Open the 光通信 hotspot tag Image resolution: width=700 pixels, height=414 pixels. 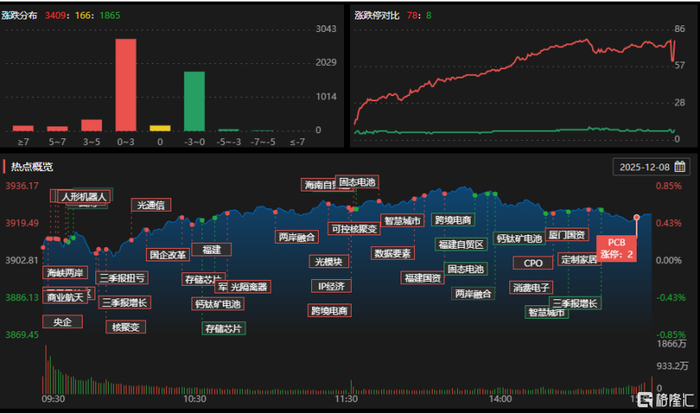pos(151,205)
